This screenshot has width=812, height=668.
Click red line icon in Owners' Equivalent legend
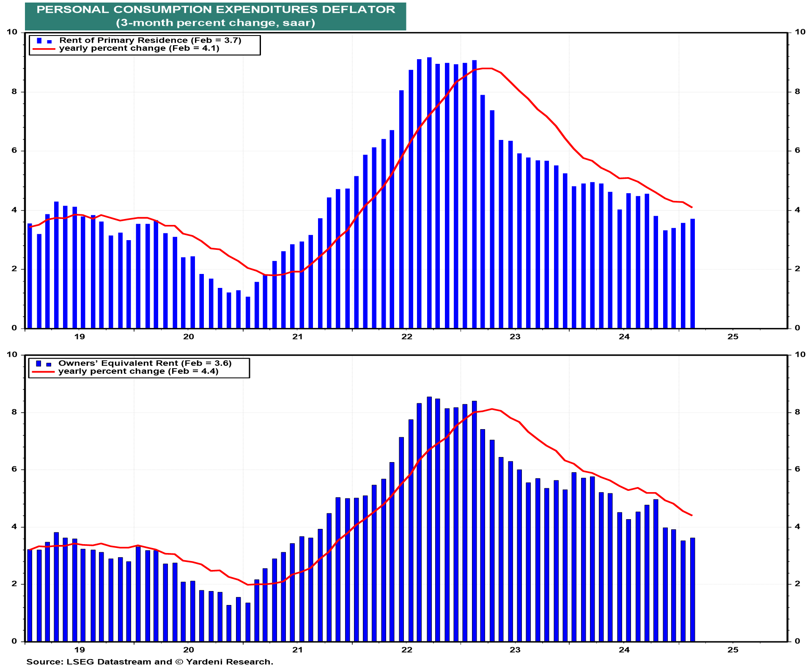click(43, 372)
